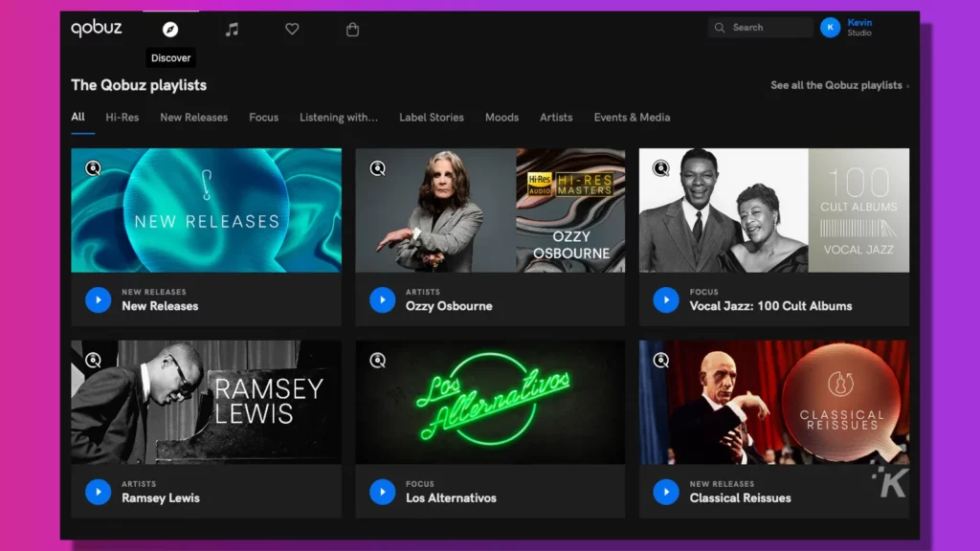
Task: Play the Vocal Jazz: 100 Cult Albums playlist
Action: [665, 299]
